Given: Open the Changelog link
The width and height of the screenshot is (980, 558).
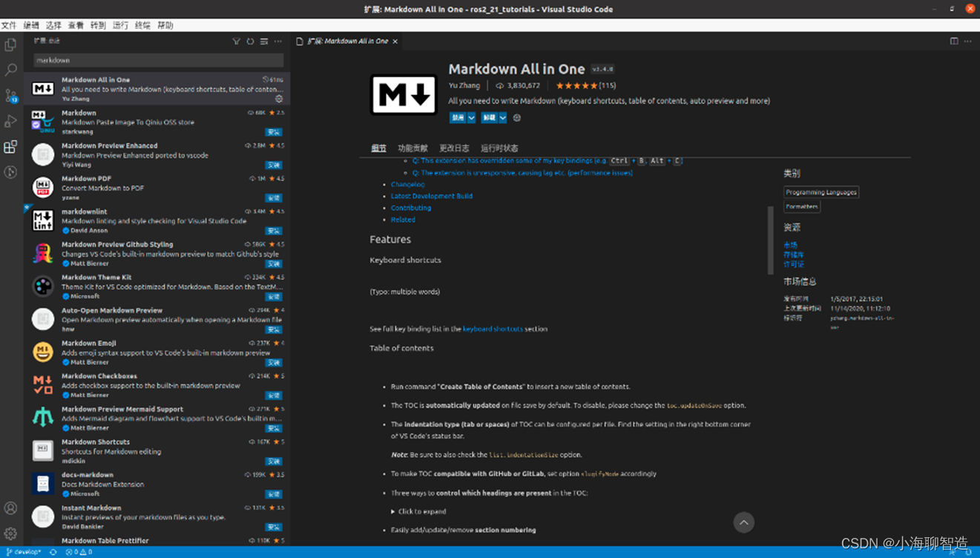Looking at the screenshot, I should 407,184.
